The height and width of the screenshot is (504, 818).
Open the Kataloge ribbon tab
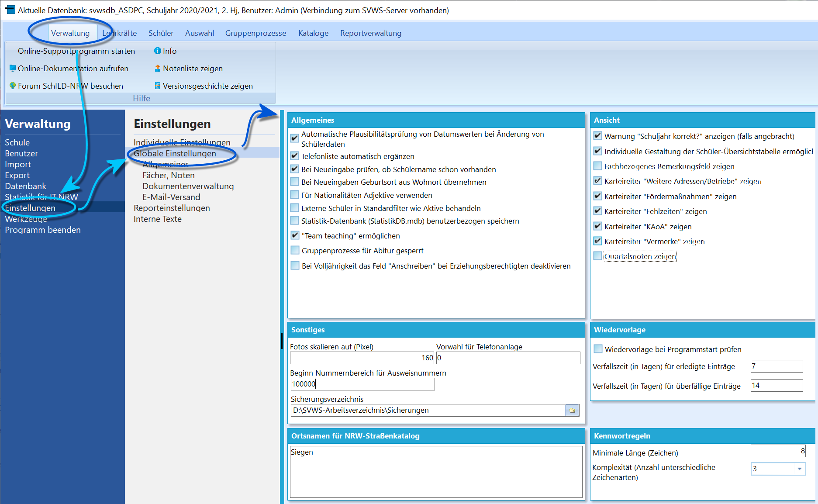coord(313,33)
